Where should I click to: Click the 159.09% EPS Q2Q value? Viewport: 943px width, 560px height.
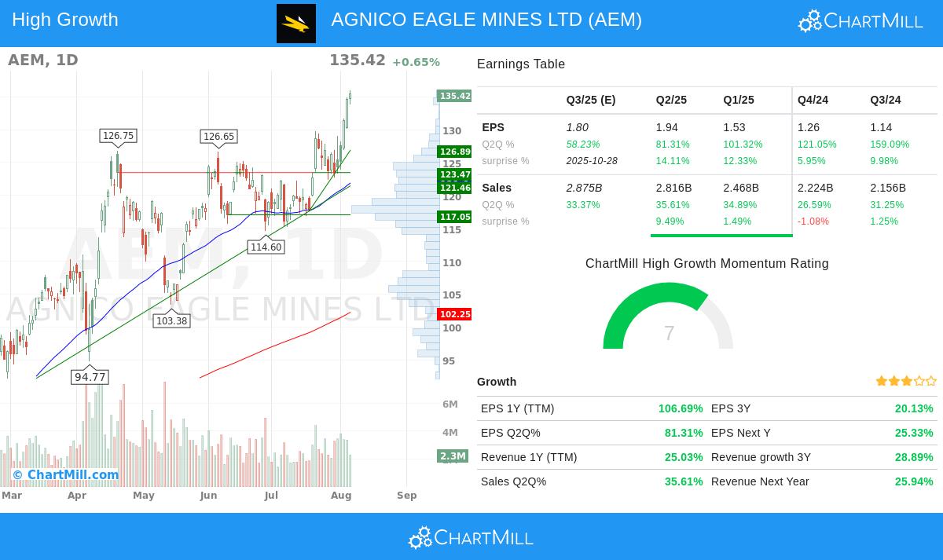click(890, 145)
